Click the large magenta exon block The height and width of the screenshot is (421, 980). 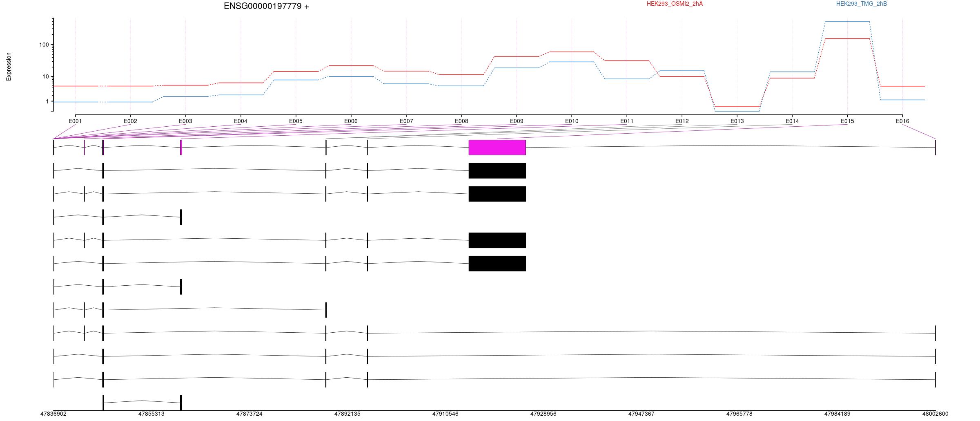(497, 148)
